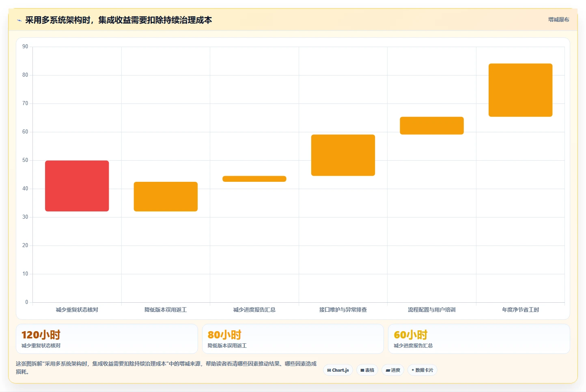Click axis label 流程配置与用户培训
This screenshot has height=392, width=586.
tap(432, 310)
